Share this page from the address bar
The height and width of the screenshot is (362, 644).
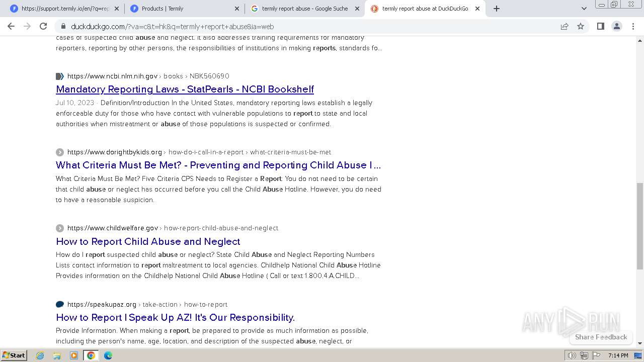coord(565,26)
